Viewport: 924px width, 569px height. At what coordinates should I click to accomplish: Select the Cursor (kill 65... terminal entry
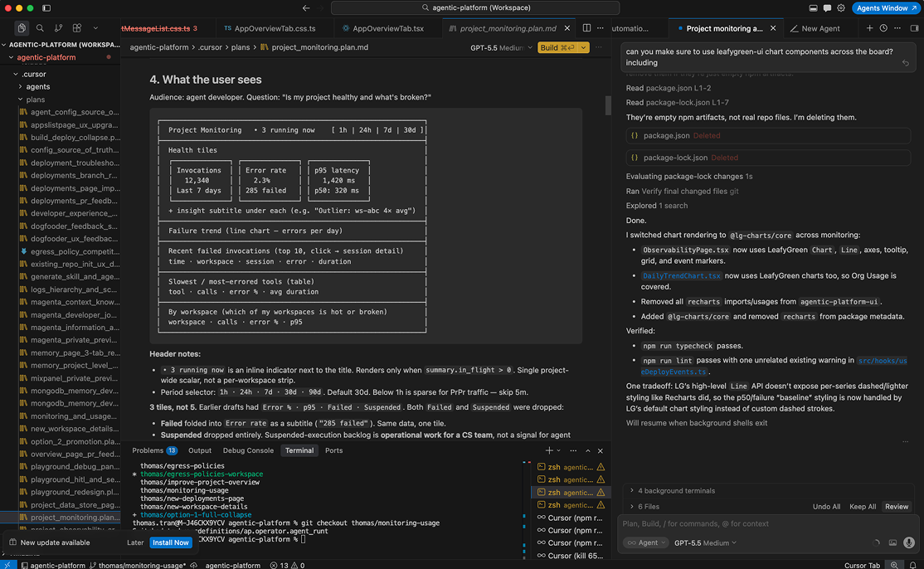tap(571, 556)
